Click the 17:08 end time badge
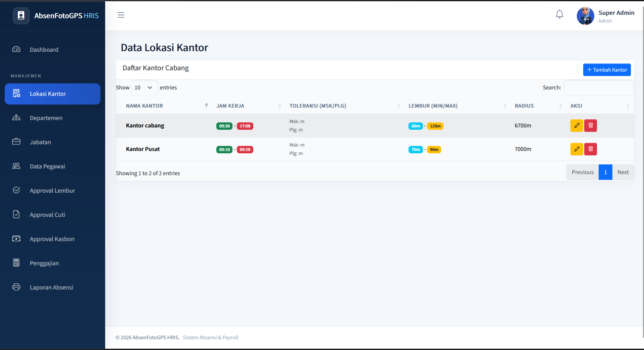The width and height of the screenshot is (644, 350). pyautogui.click(x=245, y=126)
